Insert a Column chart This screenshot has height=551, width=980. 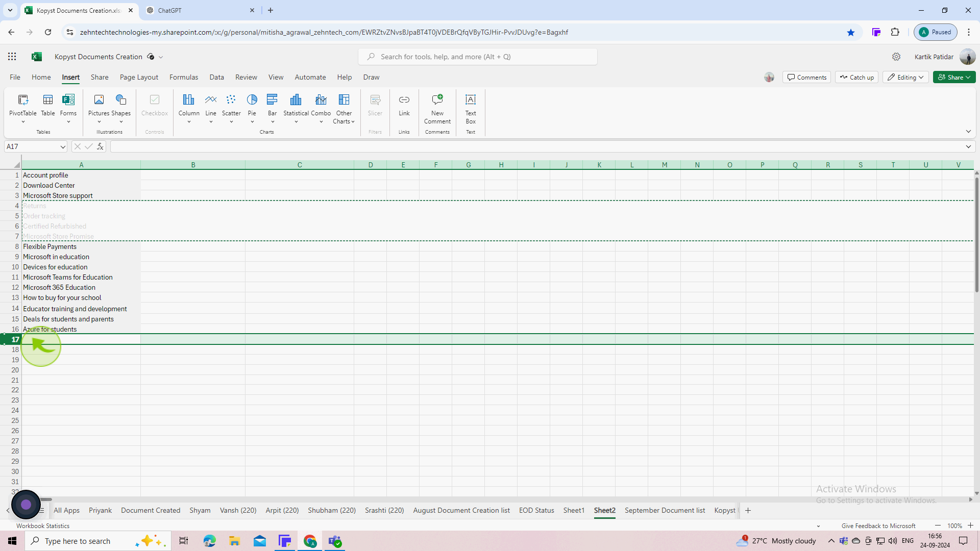[x=189, y=108]
